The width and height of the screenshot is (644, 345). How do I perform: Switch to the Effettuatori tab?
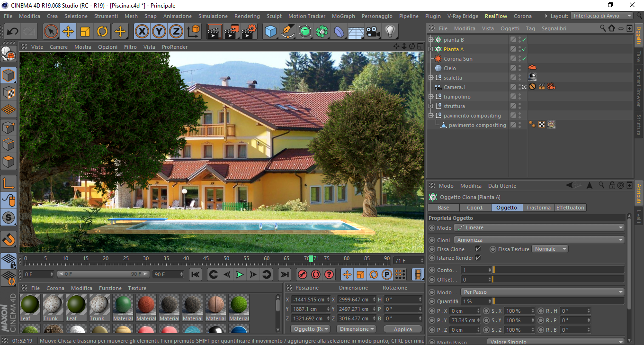[x=571, y=208]
